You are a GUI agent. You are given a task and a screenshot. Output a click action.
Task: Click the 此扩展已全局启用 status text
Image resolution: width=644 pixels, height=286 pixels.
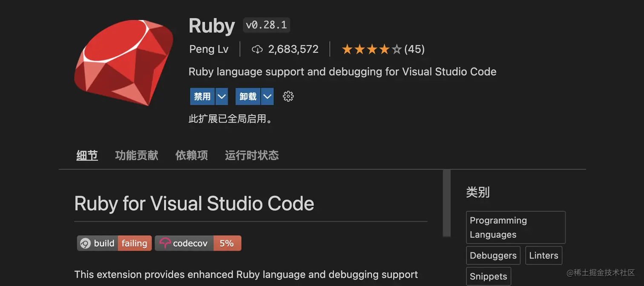(x=230, y=119)
